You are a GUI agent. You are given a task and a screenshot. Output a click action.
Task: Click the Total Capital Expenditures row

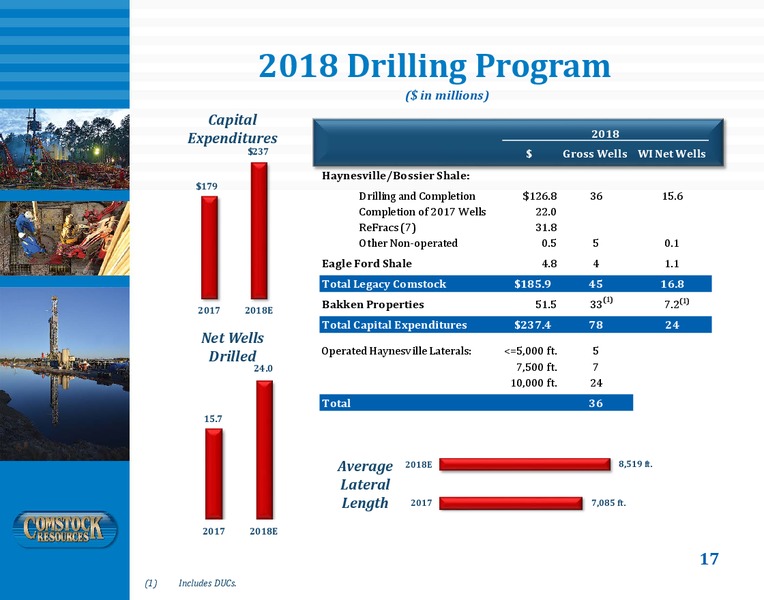(516, 325)
